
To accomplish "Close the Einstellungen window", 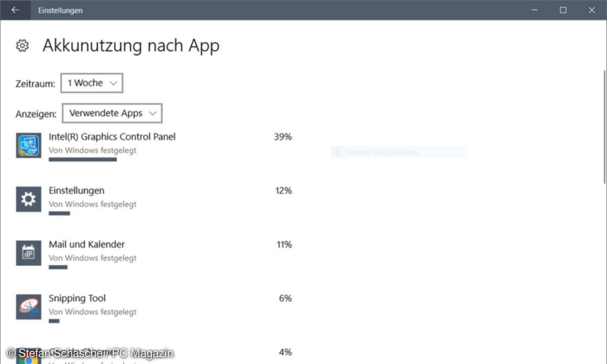I will (591, 10).
